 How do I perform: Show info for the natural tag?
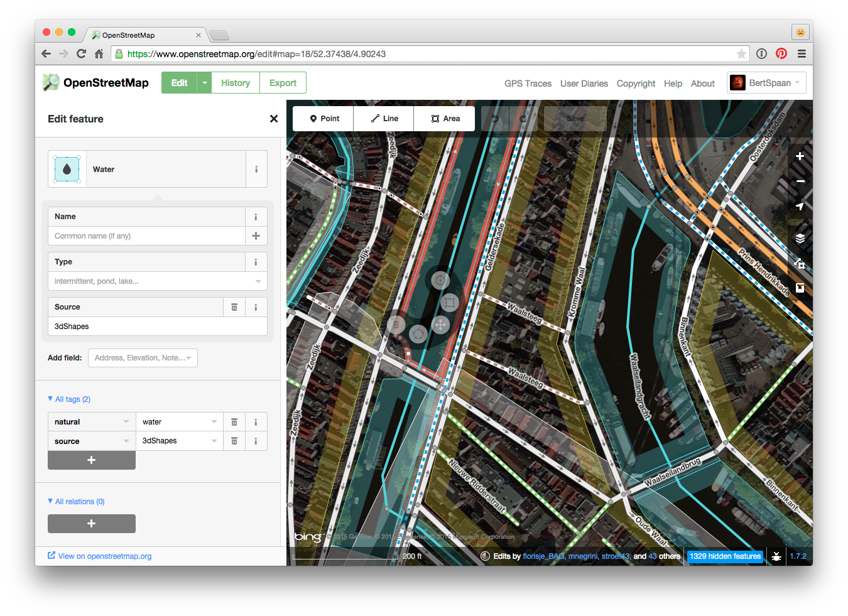(256, 422)
